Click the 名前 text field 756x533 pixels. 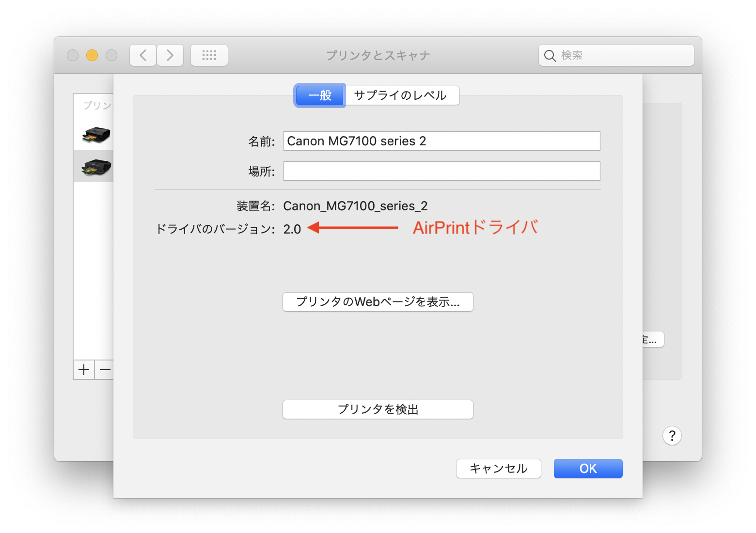442,141
